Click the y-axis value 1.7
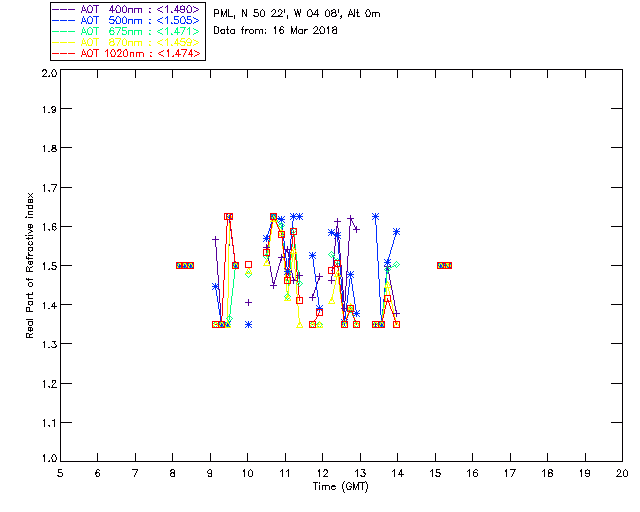The height and width of the screenshot is (512, 640). coord(49,188)
